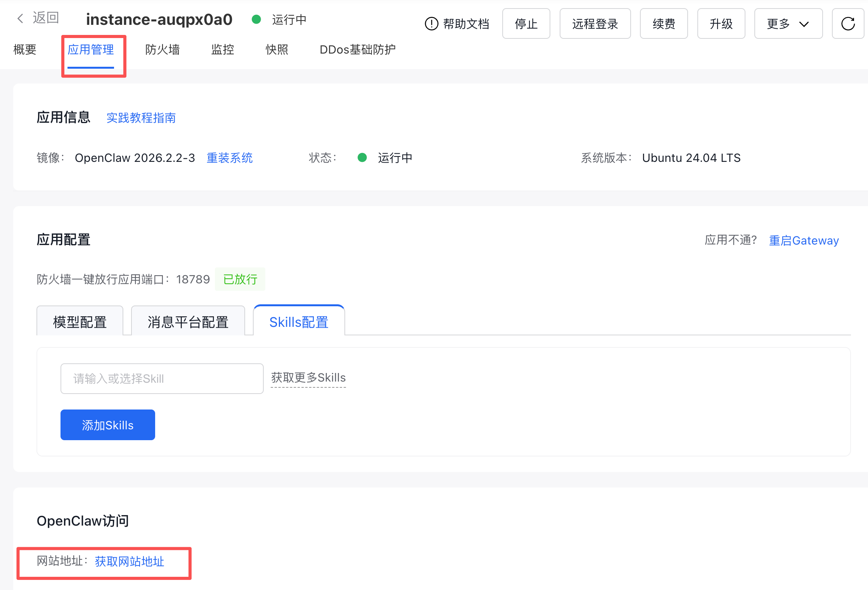The width and height of the screenshot is (868, 590).
Task: Click the 获取网站地址 link
Action: (130, 561)
